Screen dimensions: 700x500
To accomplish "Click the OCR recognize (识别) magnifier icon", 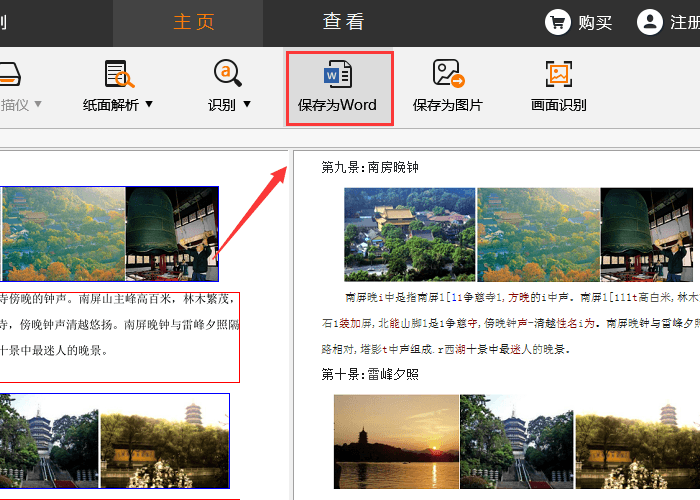I will tap(228, 73).
